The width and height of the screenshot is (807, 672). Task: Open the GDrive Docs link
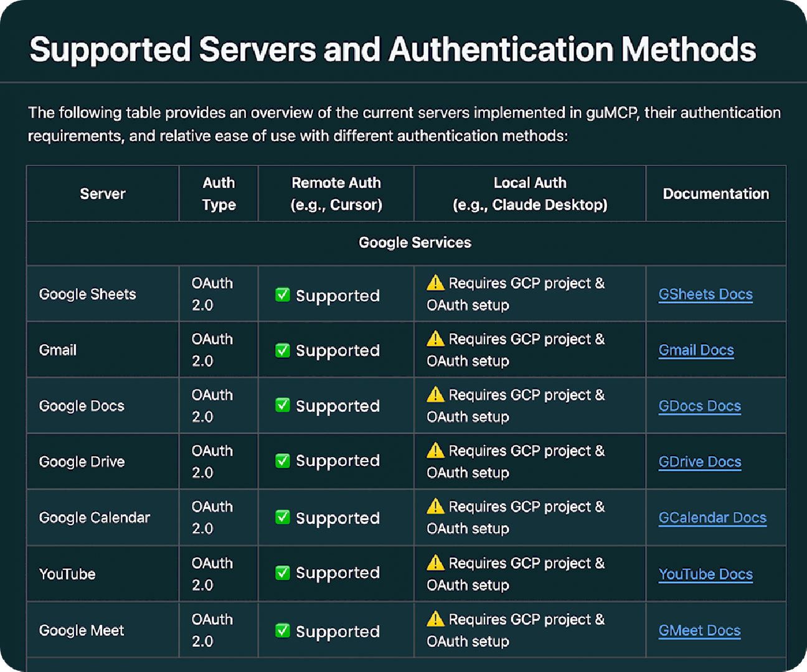700,462
